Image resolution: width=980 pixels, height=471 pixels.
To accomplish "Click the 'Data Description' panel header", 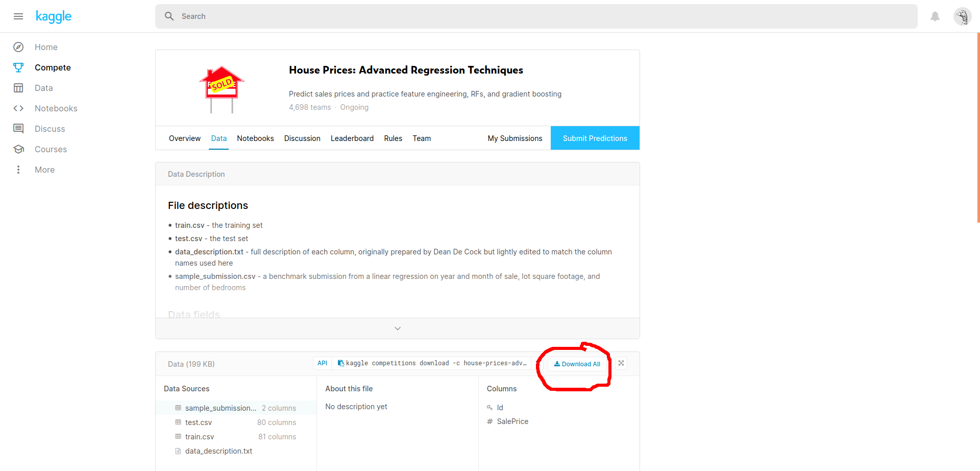I will (398, 174).
